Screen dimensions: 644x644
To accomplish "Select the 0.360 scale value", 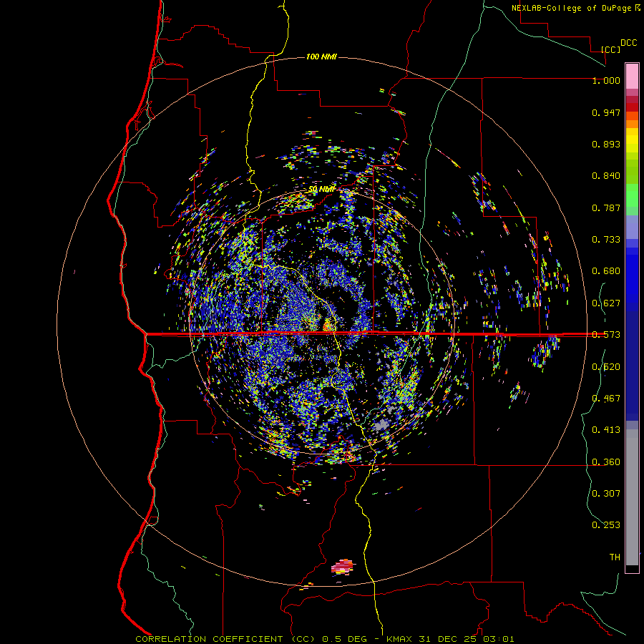I will 606,462.
